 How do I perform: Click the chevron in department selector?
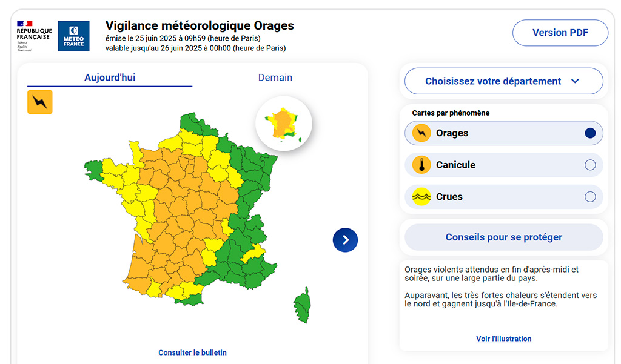coord(576,81)
